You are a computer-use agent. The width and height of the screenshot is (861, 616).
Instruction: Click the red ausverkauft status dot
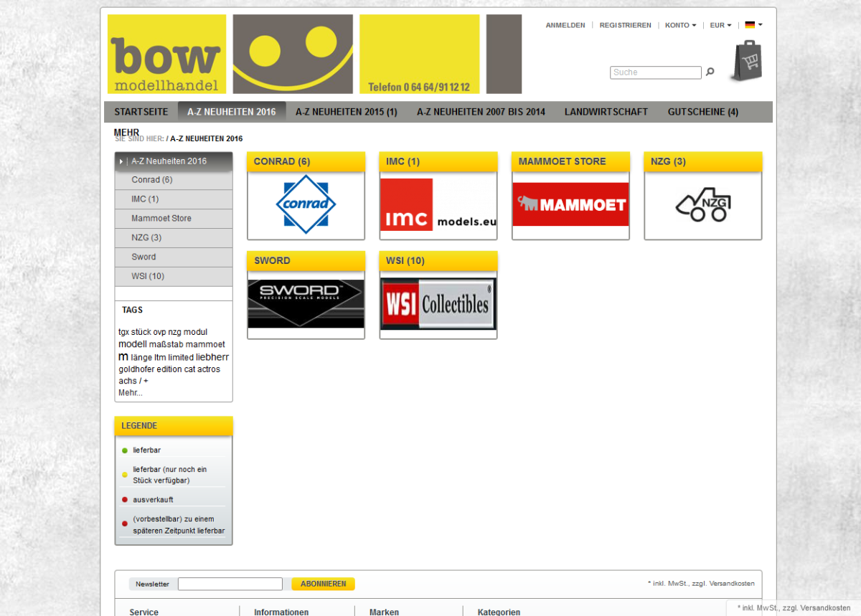pyautogui.click(x=125, y=500)
